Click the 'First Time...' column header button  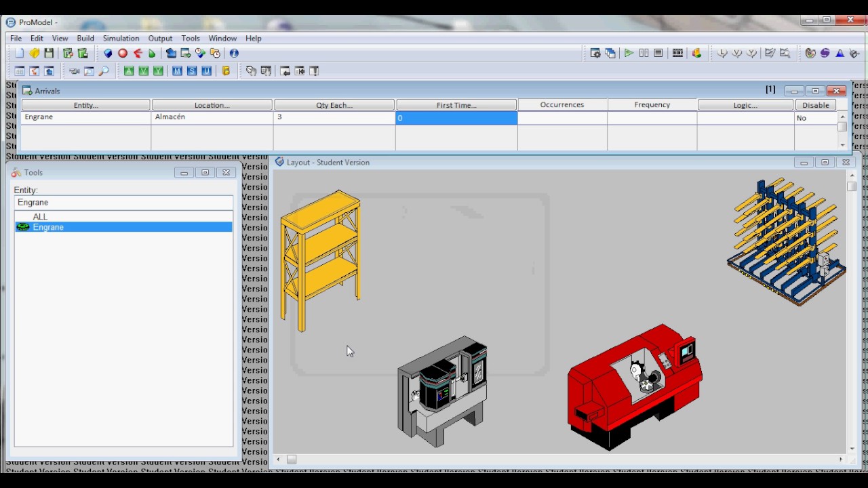[x=456, y=105]
